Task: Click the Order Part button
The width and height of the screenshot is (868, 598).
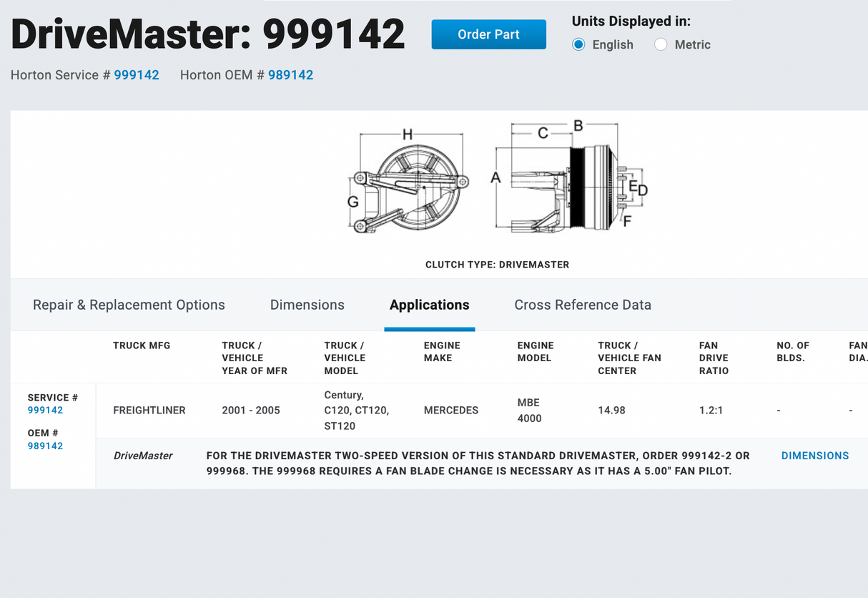Action: tap(488, 34)
